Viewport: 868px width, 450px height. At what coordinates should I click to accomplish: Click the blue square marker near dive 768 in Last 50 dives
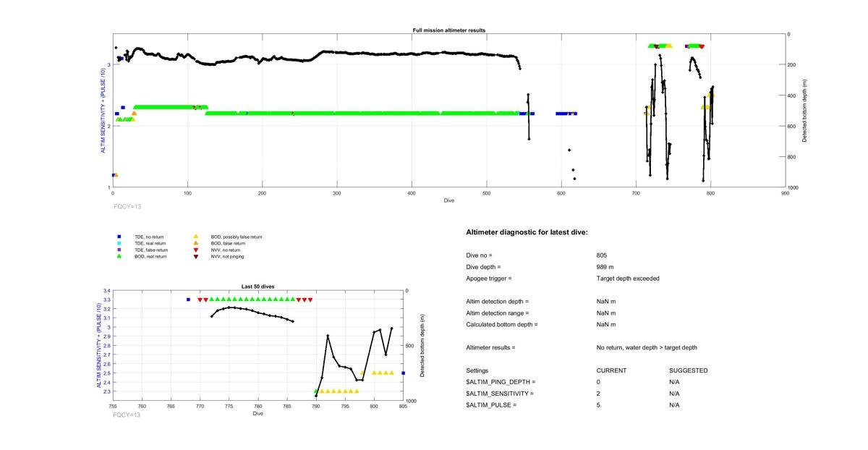point(188,300)
